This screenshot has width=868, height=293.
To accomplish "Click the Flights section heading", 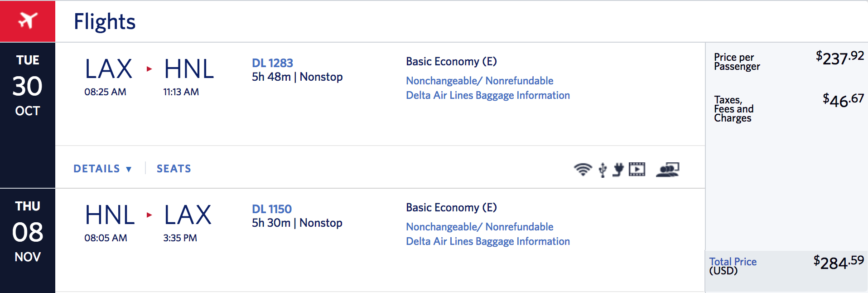I will [105, 21].
